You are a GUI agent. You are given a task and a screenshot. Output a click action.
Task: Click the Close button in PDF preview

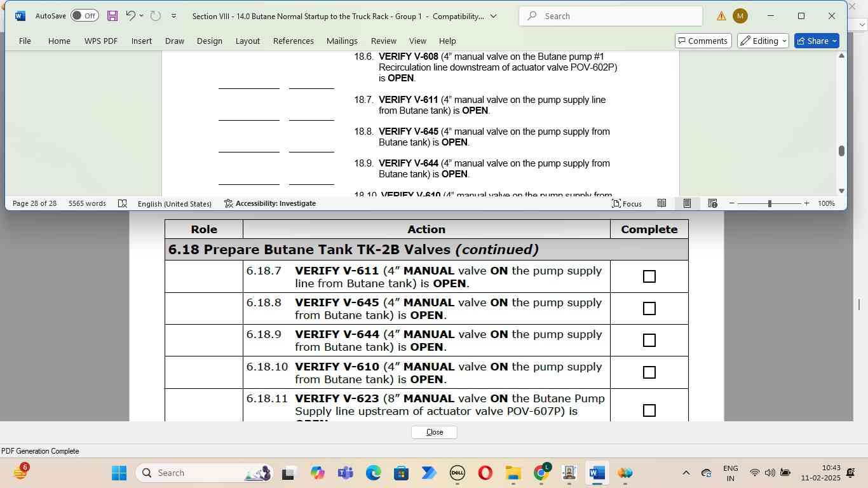click(x=434, y=432)
